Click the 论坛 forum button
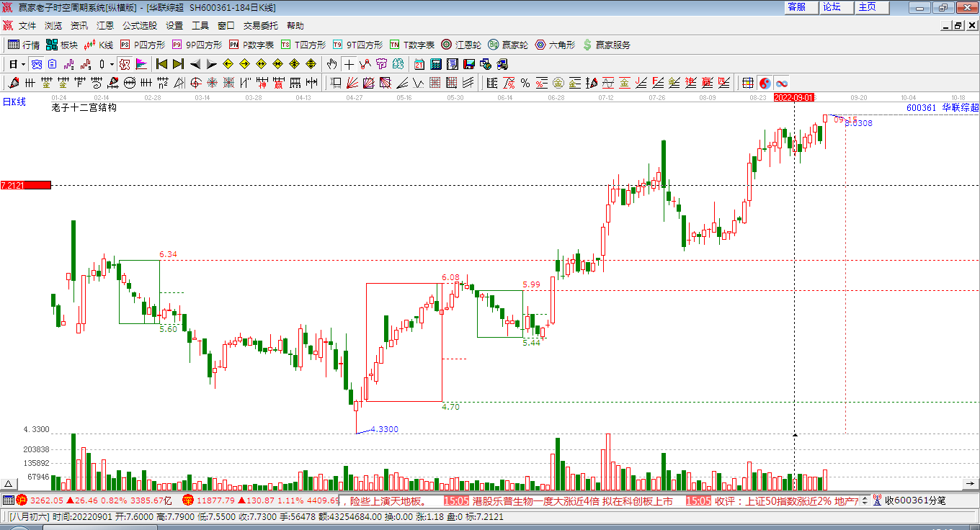Screen dimensions: 980x530 click(837, 7)
